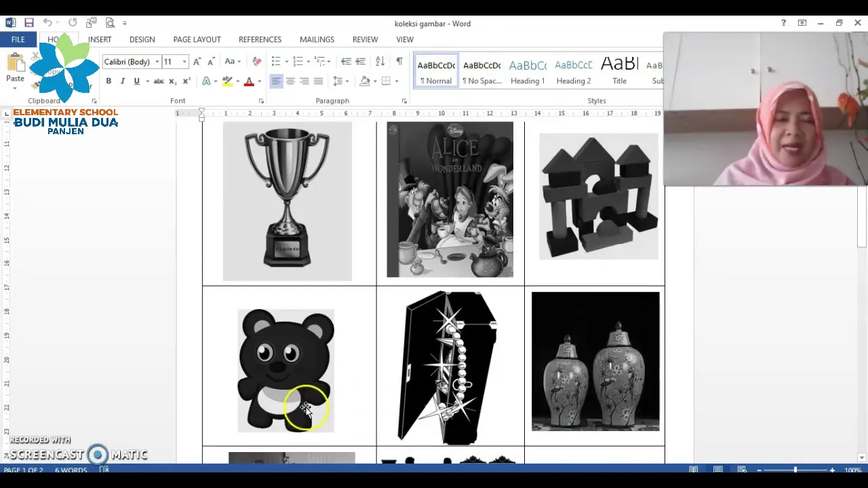This screenshot has height=488, width=868.
Task: Apply strikethrough formatting
Action: (159, 81)
